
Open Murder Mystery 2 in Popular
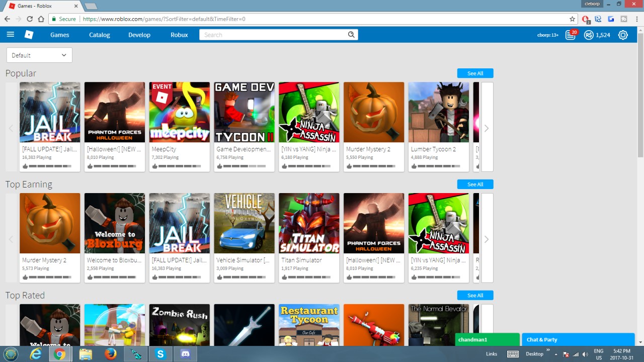point(374,112)
